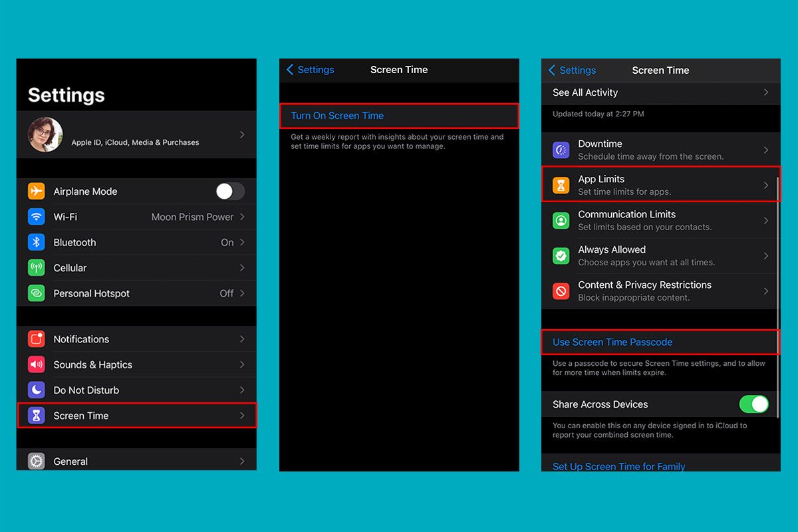Viewport: 798px width, 532px height.
Task: Select Use Screen Time Passcode
Action: [x=610, y=342]
